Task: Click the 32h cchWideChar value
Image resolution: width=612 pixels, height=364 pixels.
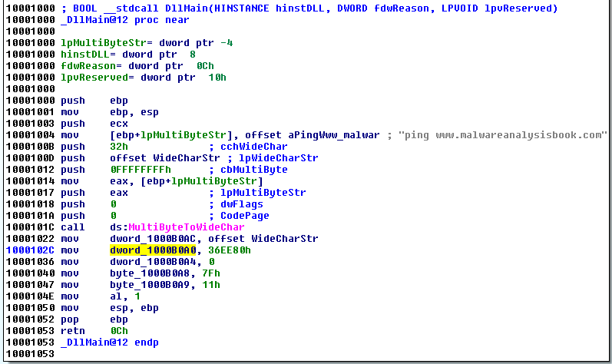Action: click(x=119, y=147)
